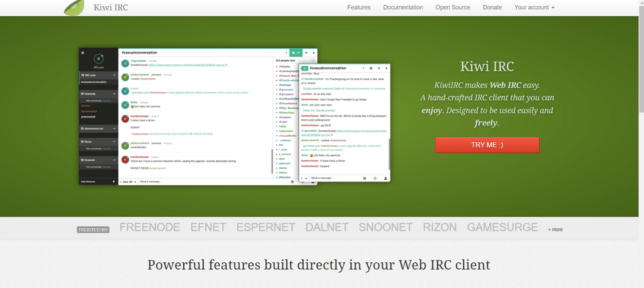644x288 pixels.
Task: Click pinkornament's avatar on the .cookie message
Action: [x=125, y=77]
